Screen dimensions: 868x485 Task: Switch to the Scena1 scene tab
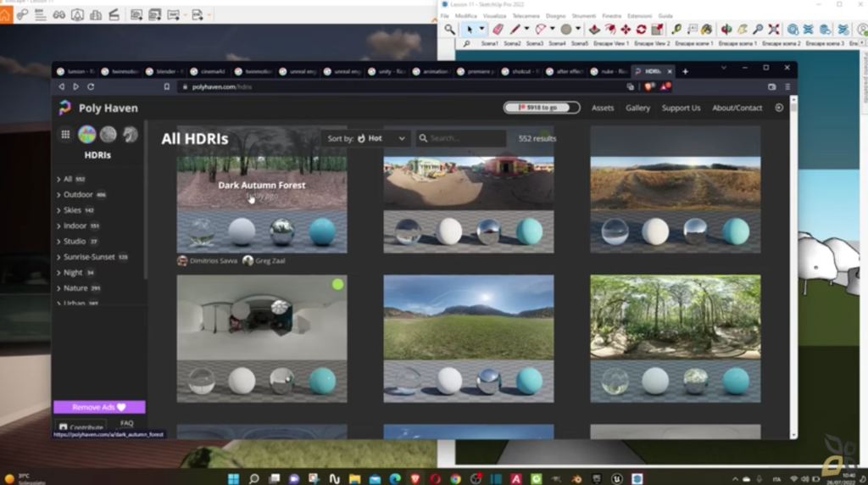[x=489, y=43]
